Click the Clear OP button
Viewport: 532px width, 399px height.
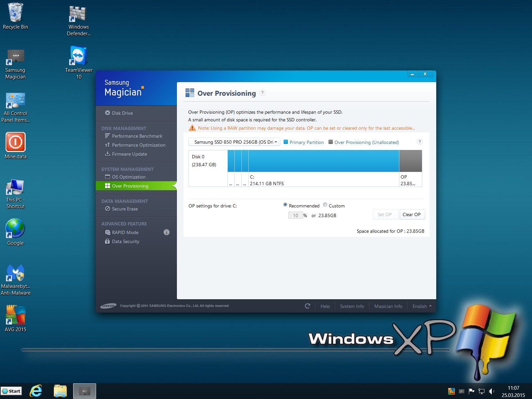point(412,214)
